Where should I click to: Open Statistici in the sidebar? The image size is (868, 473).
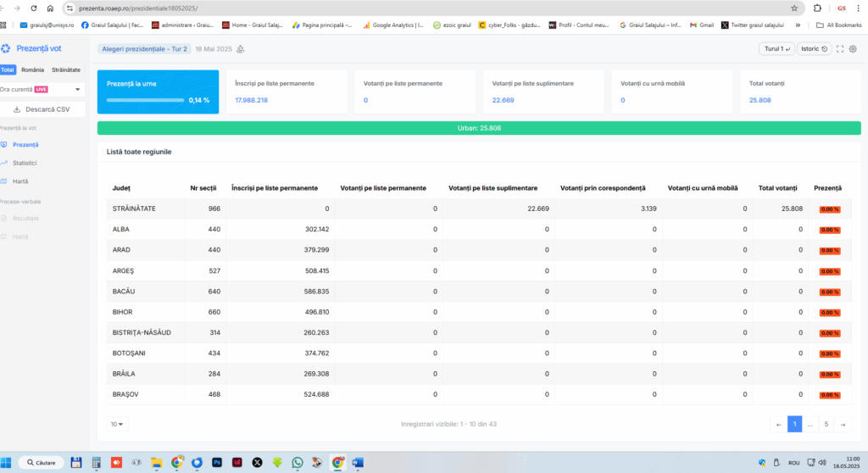coord(25,163)
